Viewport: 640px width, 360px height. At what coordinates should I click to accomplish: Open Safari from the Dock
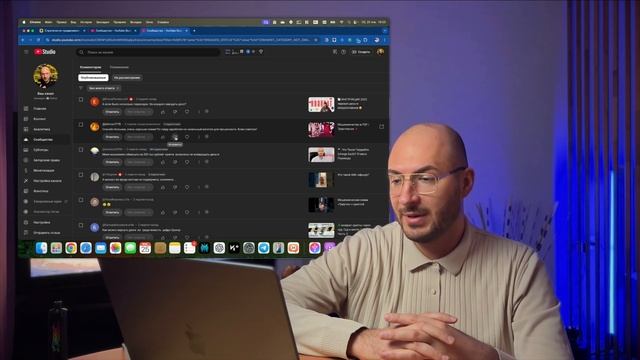click(x=86, y=248)
